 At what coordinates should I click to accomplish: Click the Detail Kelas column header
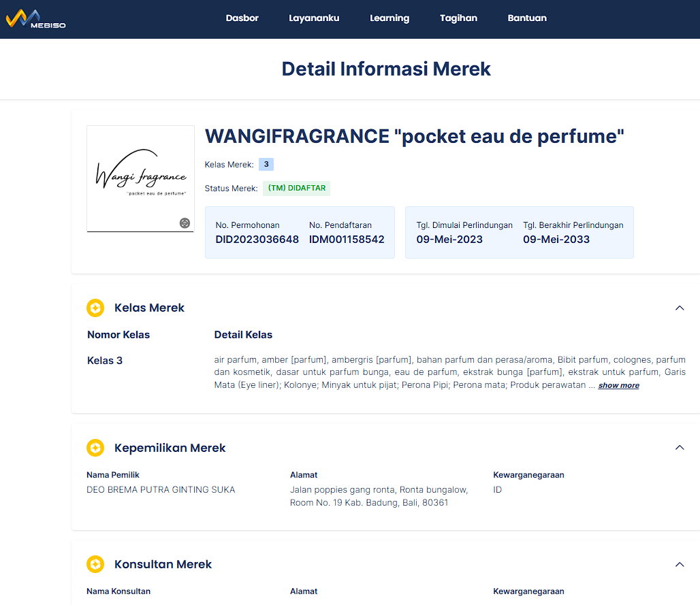click(x=243, y=335)
